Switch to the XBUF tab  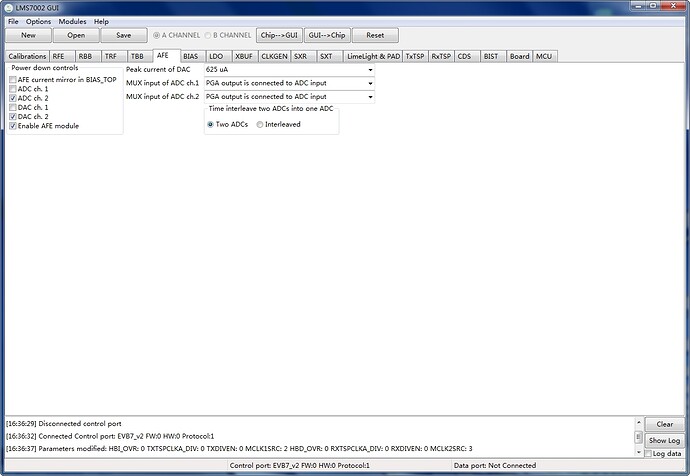click(244, 56)
